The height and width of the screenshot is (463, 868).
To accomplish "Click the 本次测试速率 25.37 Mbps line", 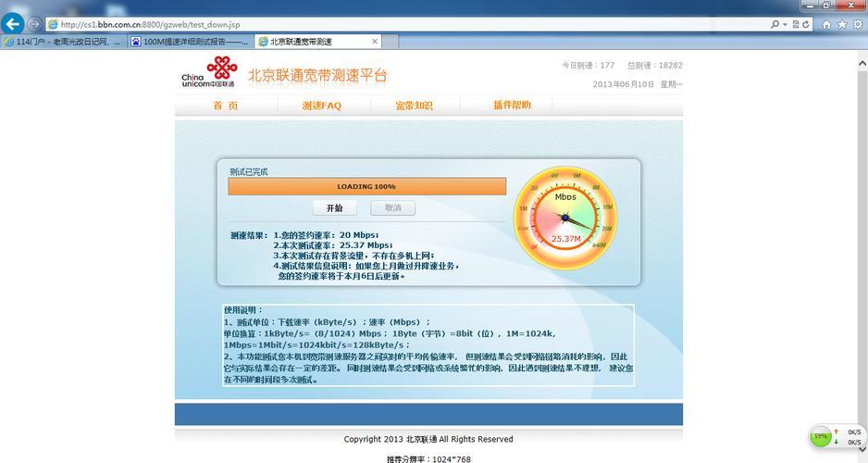I will (x=333, y=244).
